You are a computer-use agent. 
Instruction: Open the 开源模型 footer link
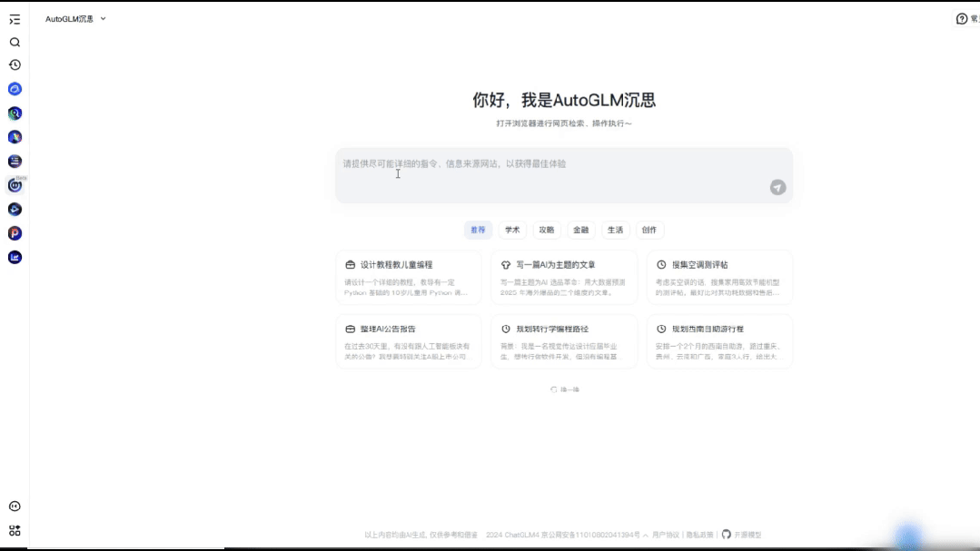pyautogui.click(x=747, y=536)
